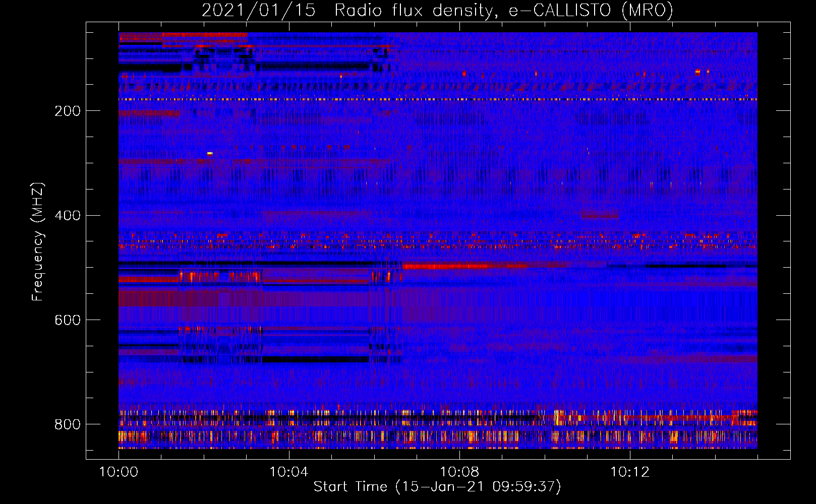Image resolution: width=816 pixels, height=504 pixels.
Task: Click the '200' frequency tick label
Action: tap(68, 111)
